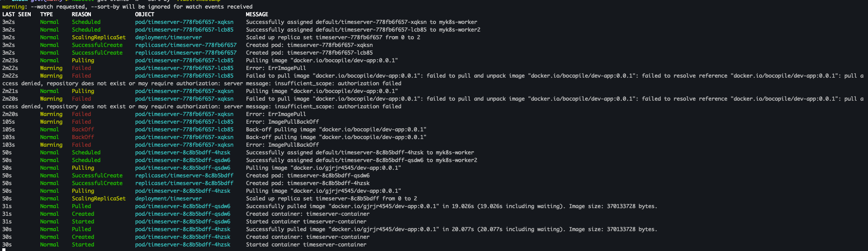The height and width of the screenshot is (251, 868).
Task: Click the pulled image message showing 20.077s
Action: 451,229
